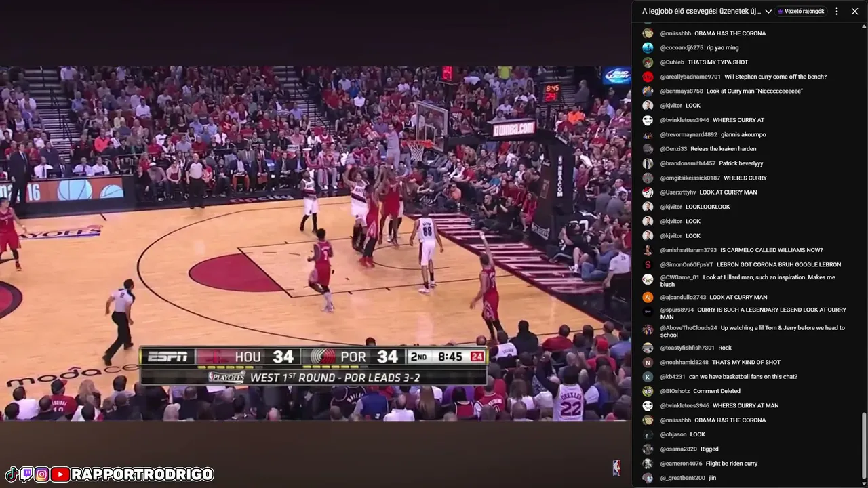Image resolution: width=868 pixels, height=488 pixels.
Task: Select the "Releas the kraken harden" message
Action: [724, 149]
